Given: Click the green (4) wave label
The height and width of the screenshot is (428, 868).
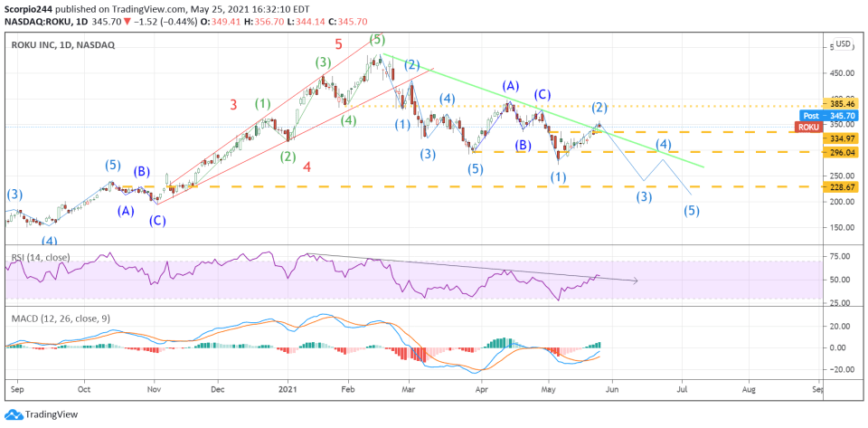Looking at the screenshot, I should point(348,121).
